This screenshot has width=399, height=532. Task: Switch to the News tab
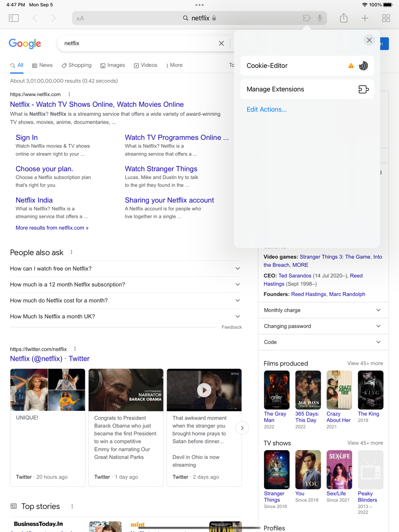(x=42, y=65)
